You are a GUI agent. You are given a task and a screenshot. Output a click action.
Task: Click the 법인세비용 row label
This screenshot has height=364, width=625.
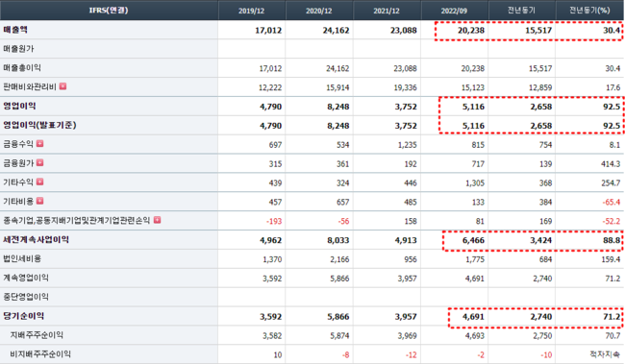click(22, 259)
